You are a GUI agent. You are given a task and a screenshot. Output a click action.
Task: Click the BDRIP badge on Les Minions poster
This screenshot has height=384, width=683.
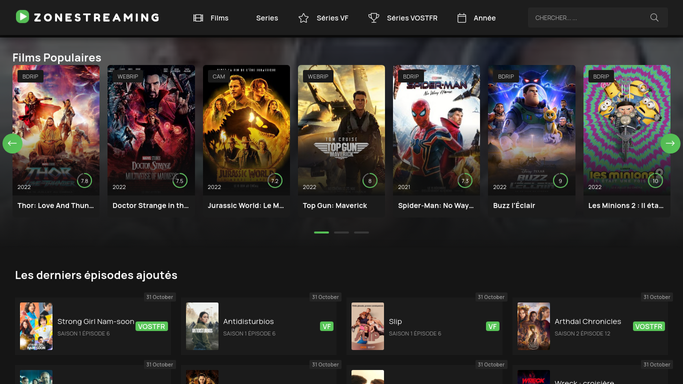pos(601,76)
